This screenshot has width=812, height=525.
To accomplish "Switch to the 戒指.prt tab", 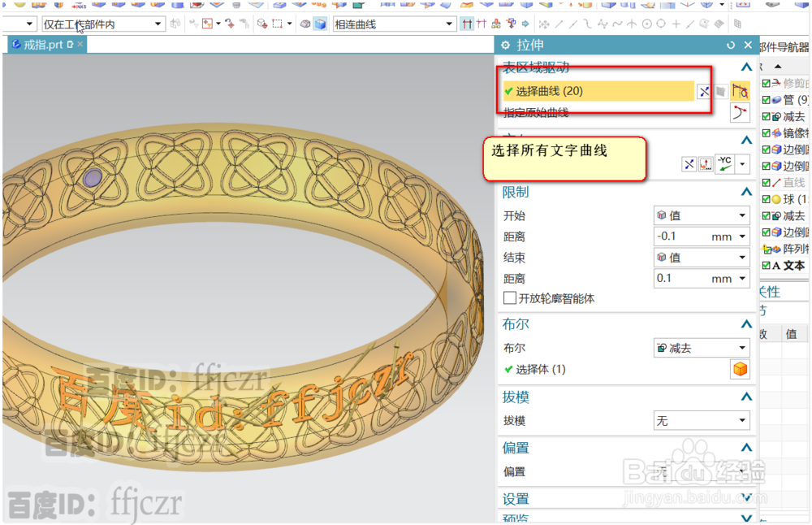I will [x=45, y=45].
